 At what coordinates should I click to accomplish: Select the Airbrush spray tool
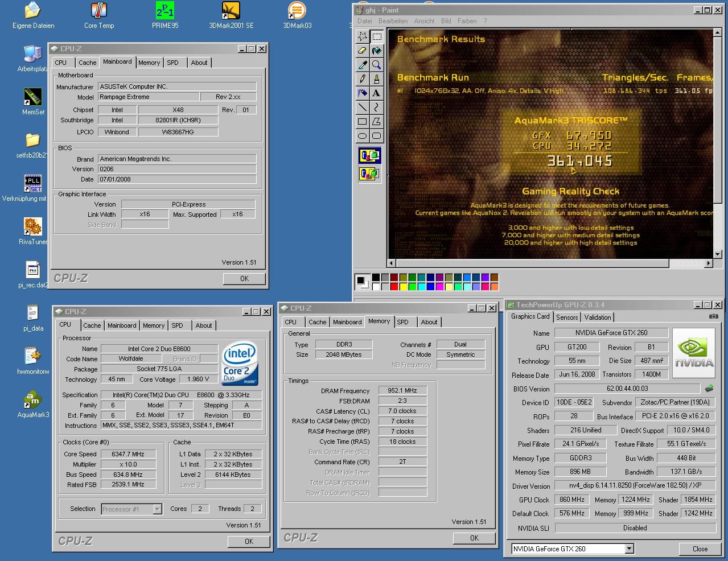pos(363,93)
